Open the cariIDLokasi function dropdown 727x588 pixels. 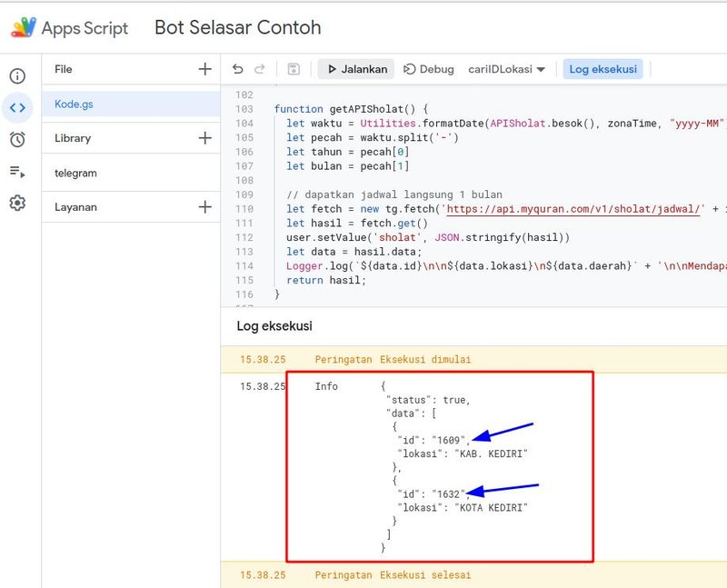click(x=506, y=69)
